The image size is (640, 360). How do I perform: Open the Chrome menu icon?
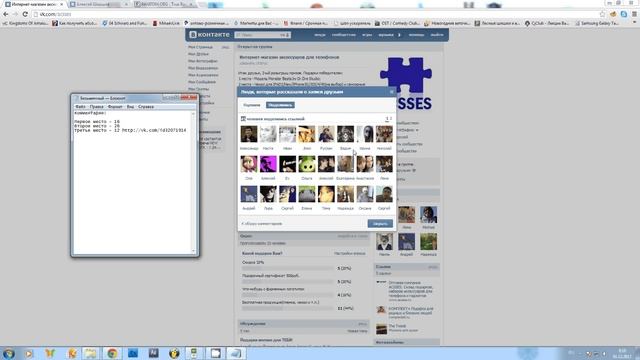(x=634, y=14)
